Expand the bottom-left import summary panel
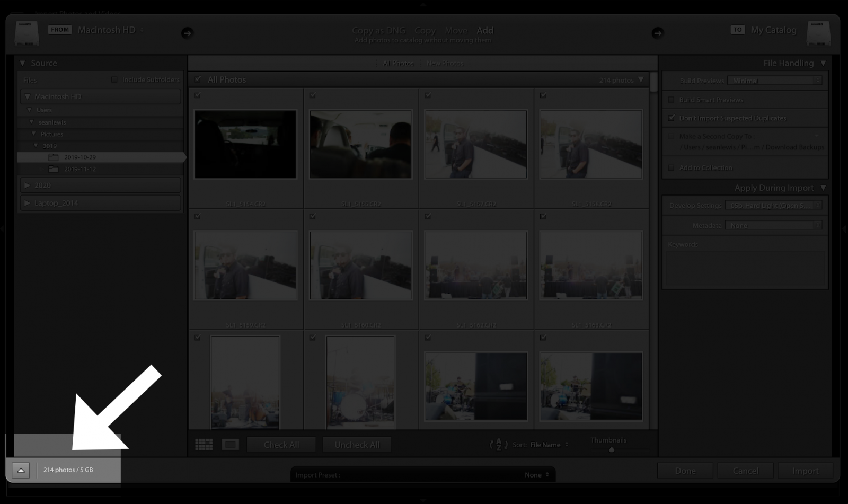848x504 pixels. click(20, 470)
